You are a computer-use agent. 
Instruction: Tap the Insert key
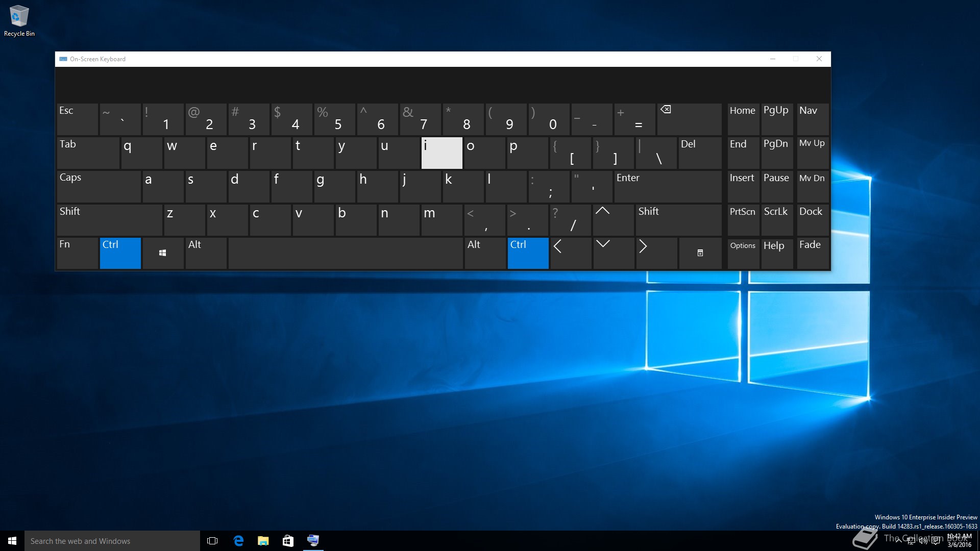[743, 187]
